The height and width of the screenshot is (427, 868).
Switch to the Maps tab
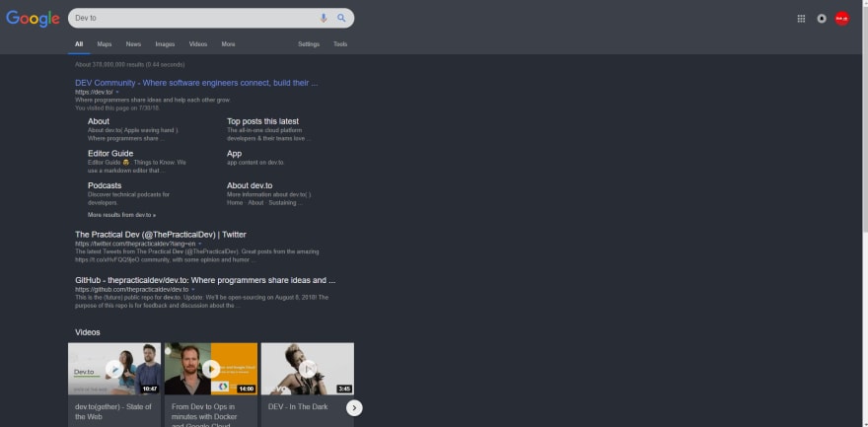click(105, 44)
